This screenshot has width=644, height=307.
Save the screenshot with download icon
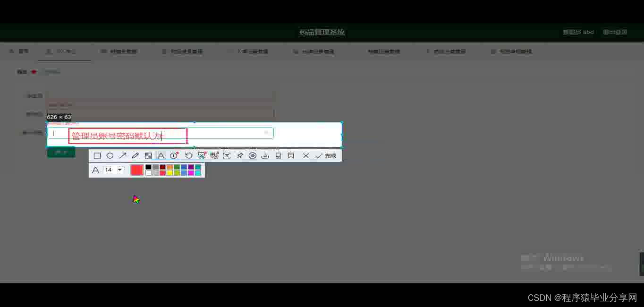[265, 156]
